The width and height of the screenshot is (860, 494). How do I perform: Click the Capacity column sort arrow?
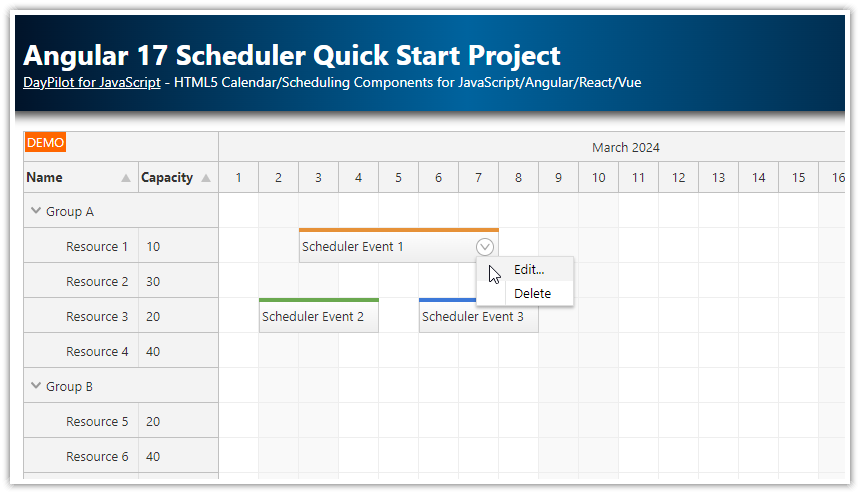pyautogui.click(x=206, y=178)
